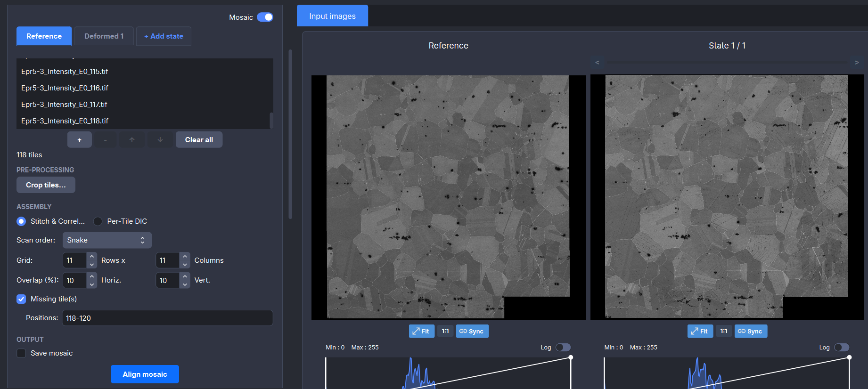868x389 pixels.
Task: Click the missing tile Positions field
Action: [167, 318]
